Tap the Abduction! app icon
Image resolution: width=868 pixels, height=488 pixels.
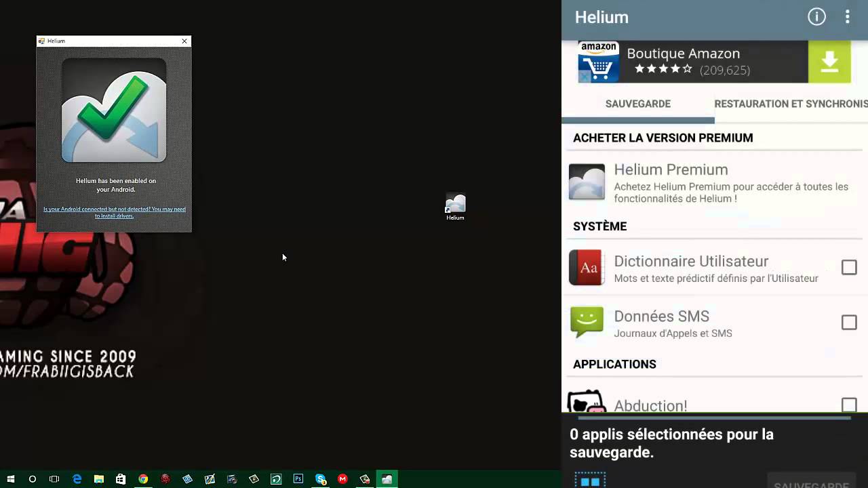point(587,402)
